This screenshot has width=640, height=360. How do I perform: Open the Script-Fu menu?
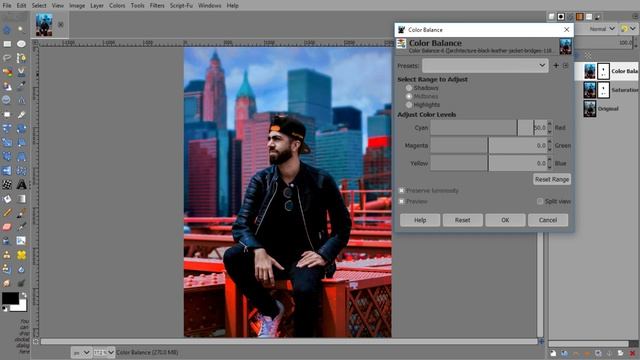tap(181, 6)
